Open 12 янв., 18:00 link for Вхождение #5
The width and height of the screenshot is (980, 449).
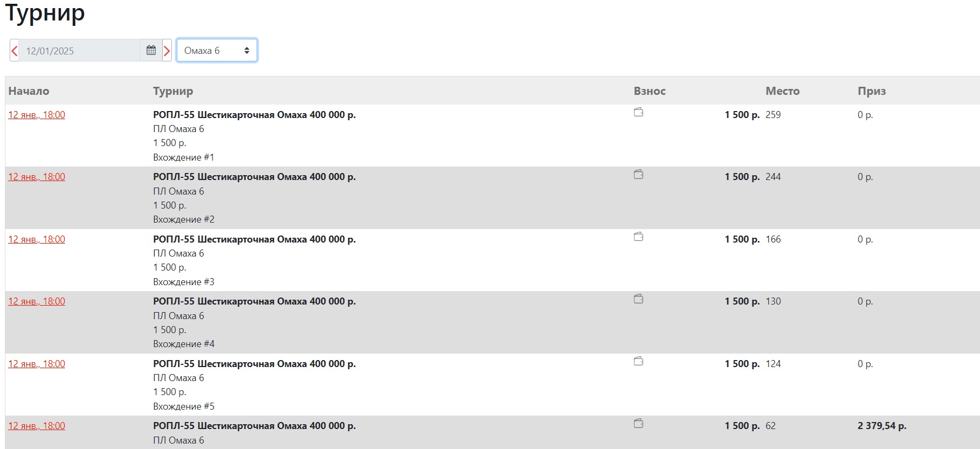[37, 364]
